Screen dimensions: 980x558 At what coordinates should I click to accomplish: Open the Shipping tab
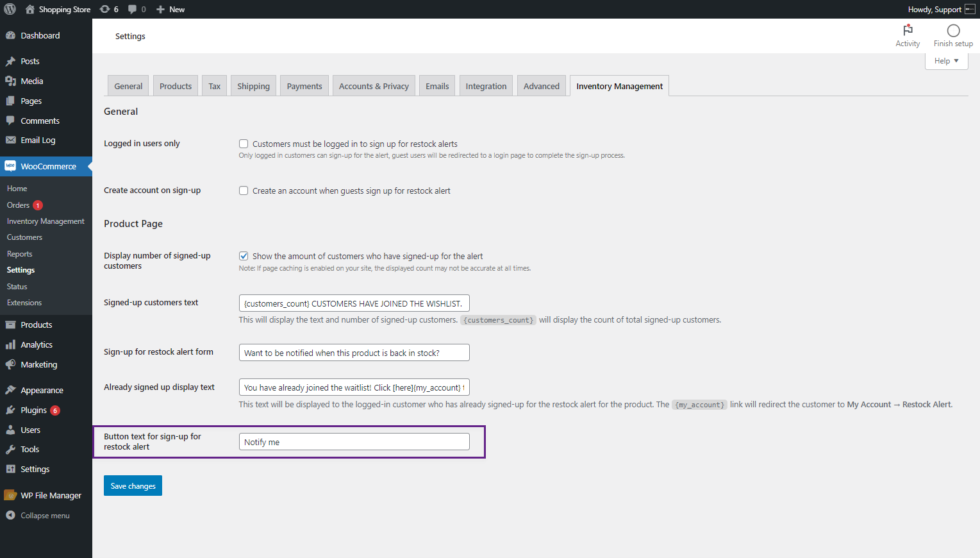(253, 86)
